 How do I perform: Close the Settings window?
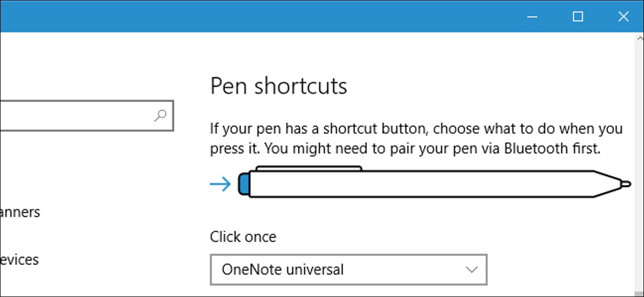[623, 17]
